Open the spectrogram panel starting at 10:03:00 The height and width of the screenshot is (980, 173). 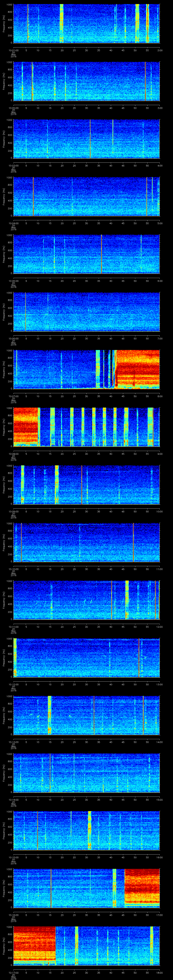tap(86, 139)
